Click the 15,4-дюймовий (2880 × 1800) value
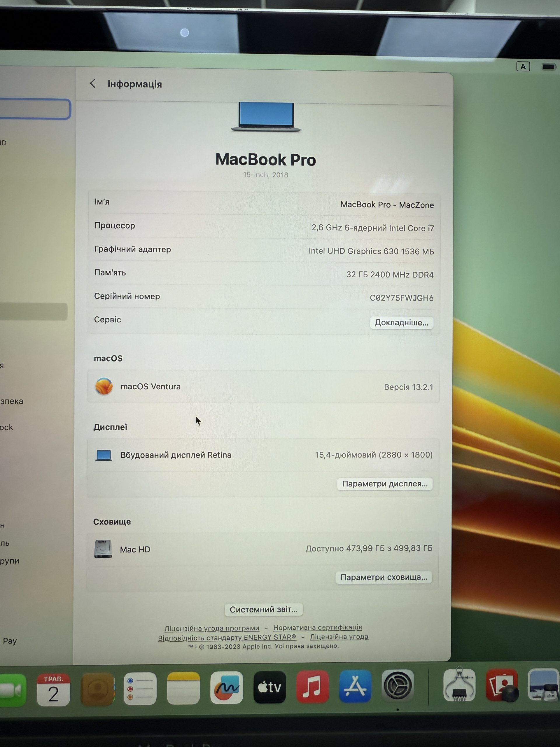560x747 pixels. [x=374, y=455]
